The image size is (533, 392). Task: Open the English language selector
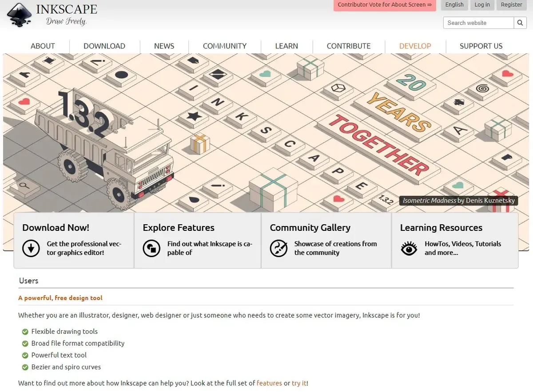click(454, 5)
